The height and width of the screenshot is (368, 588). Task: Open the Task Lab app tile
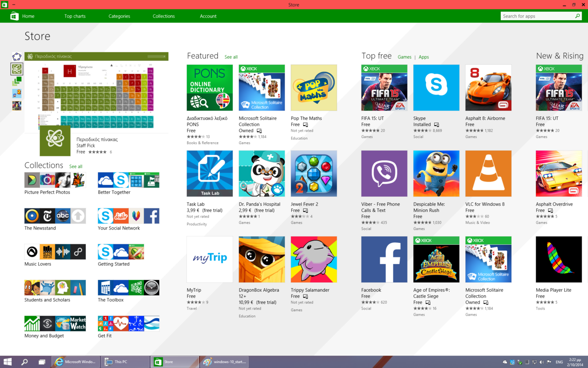click(x=209, y=173)
